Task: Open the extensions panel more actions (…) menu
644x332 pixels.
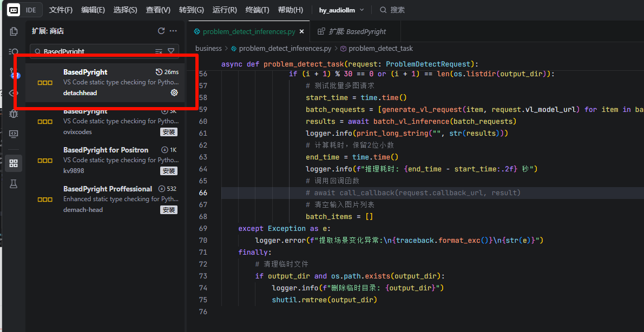Action: coord(173,31)
